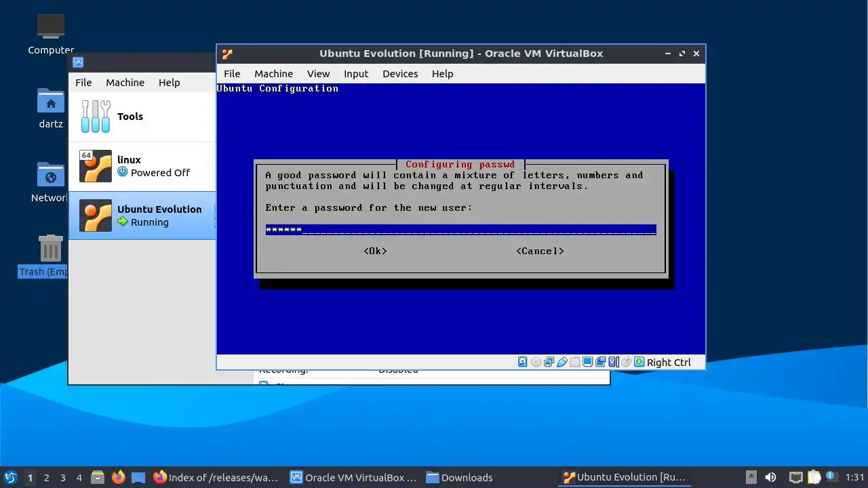
Task: Switch to workspace 1
Action: click(30, 478)
